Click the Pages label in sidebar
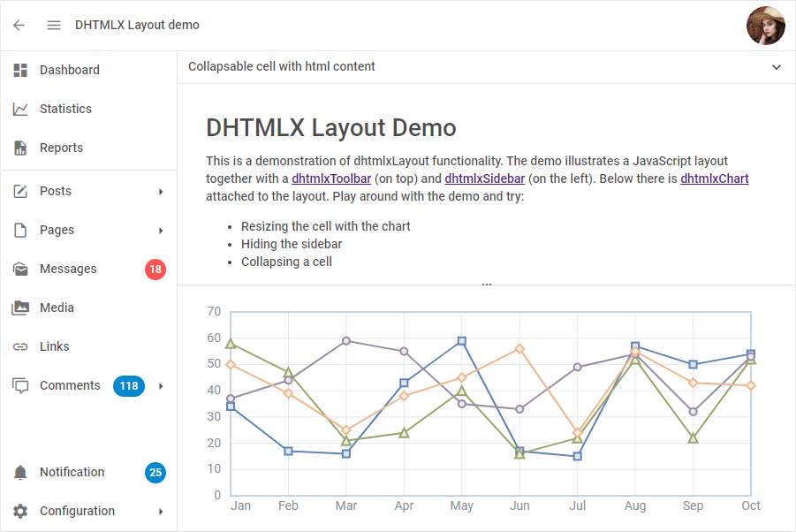Image resolution: width=796 pixels, height=532 pixels. (57, 231)
